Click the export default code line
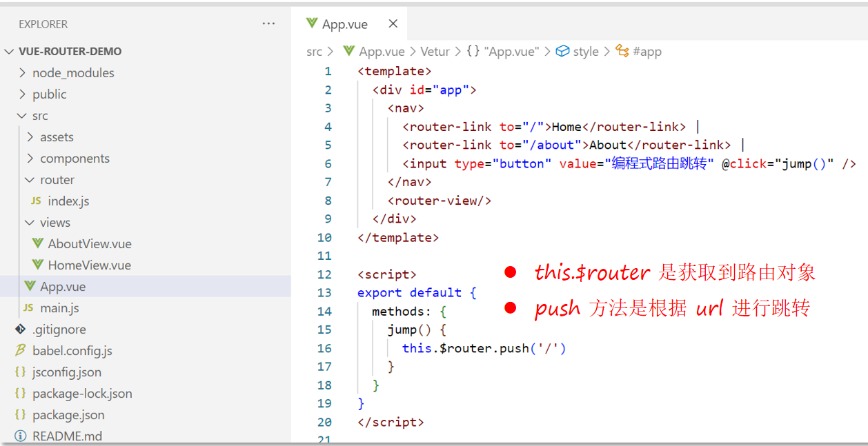The height and width of the screenshot is (446, 868). pos(417,293)
